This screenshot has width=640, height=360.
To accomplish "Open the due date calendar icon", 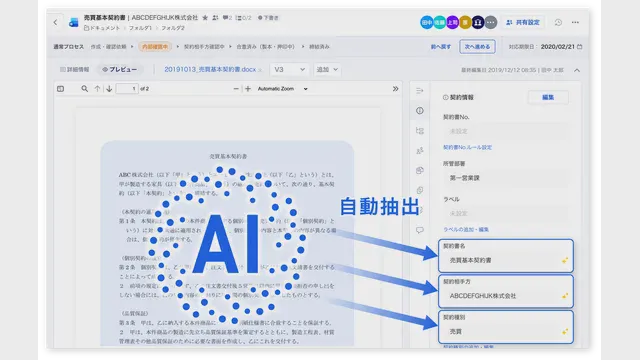I will [x=580, y=47].
